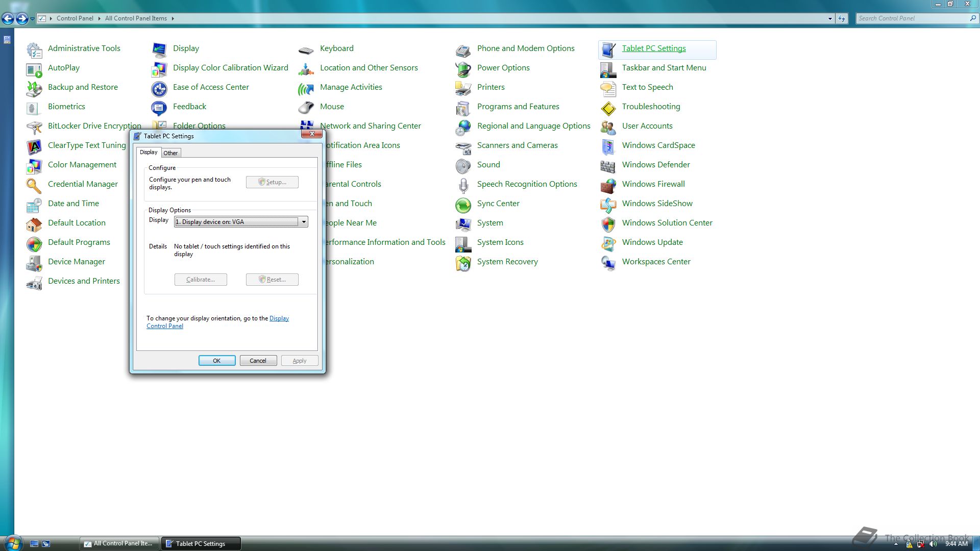
Task: Click the Refresh button beside address bar
Action: tap(842, 18)
